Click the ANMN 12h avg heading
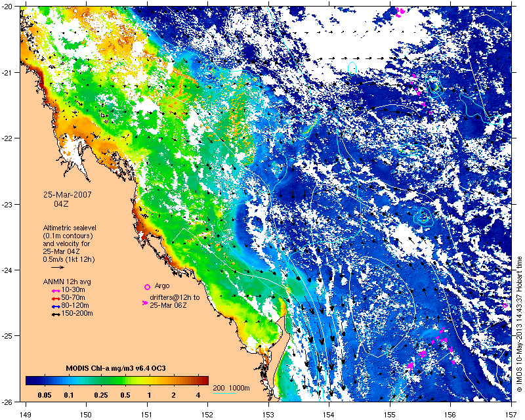This screenshot has height=420, width=525. click(67, 282)
